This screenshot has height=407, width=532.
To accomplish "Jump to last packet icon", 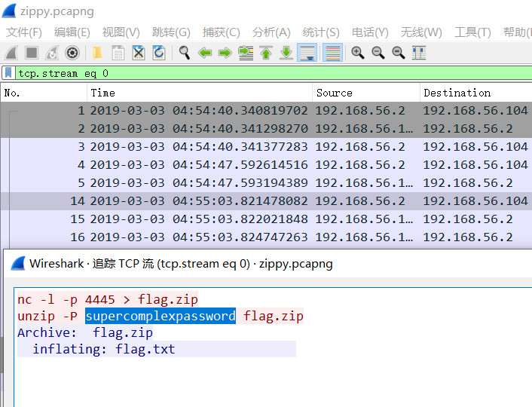I will coord(286,53).
